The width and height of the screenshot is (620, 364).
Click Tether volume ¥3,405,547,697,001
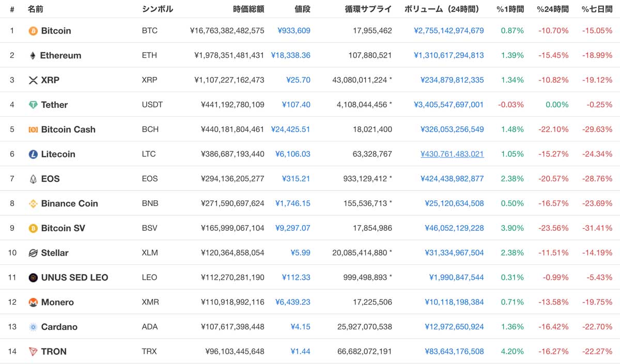[x=449, y=105]
